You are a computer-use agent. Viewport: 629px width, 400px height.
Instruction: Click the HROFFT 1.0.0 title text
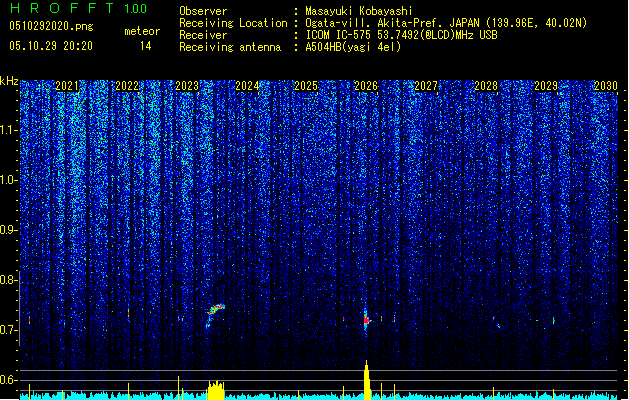(78, 8)
